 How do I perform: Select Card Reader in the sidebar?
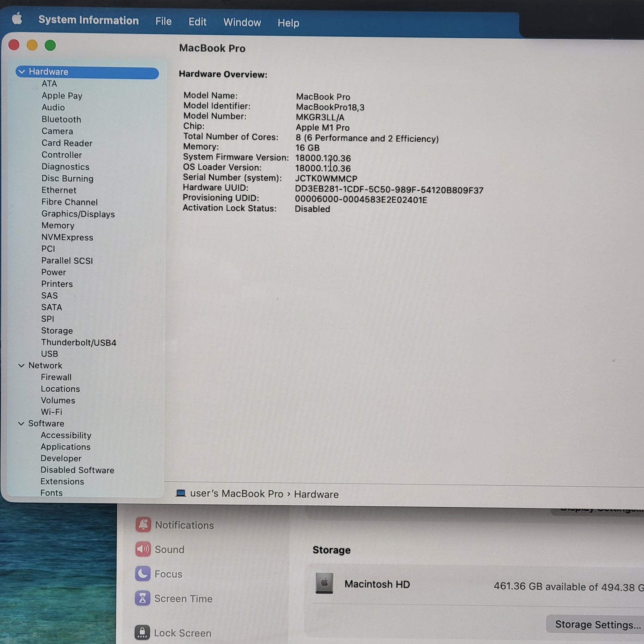[x=67, y=143]
